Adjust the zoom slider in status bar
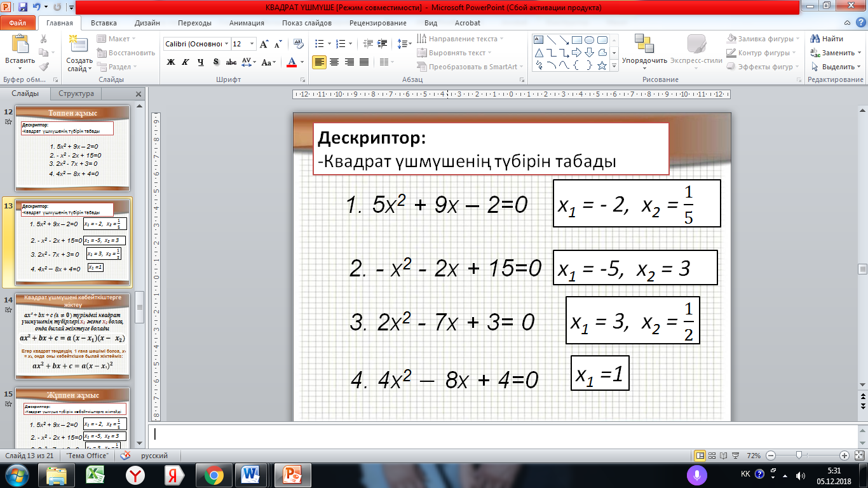868x488 pixels. click(799, 456)
